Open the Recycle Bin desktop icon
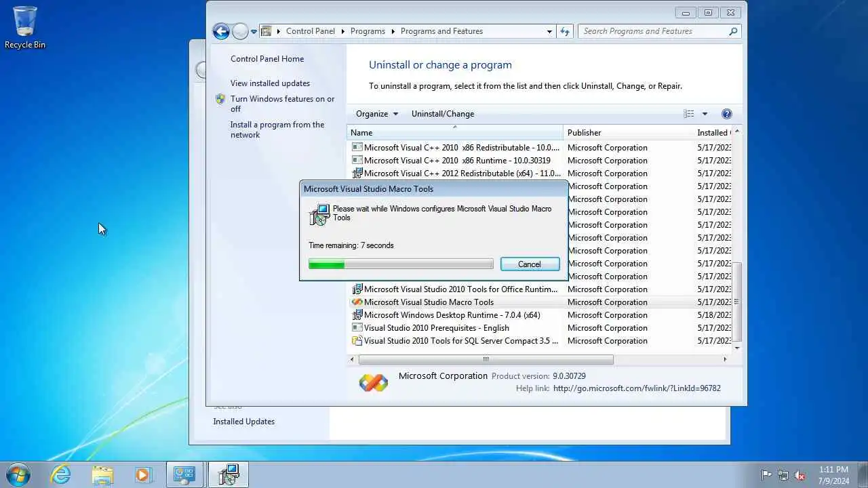Image resolution: width=868 pixels, height=488 pixels. tap(25, 27)
